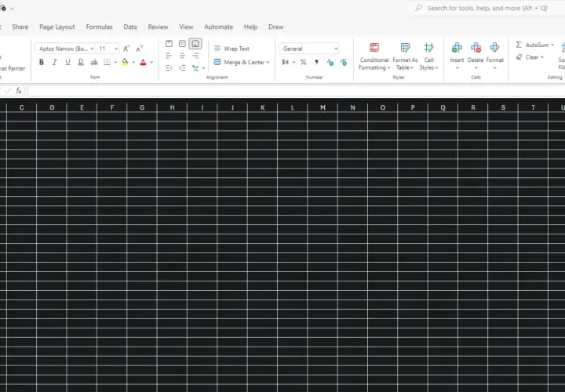Open the Draw tab
The image size is (565, 392).
click(275, 27)
